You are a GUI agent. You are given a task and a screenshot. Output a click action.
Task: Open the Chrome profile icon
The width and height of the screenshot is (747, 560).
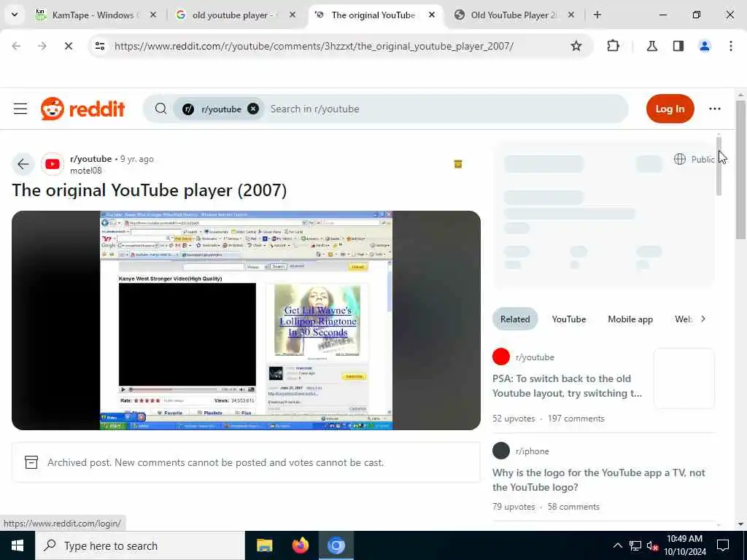pyautogui.click(x=705, y=46)
